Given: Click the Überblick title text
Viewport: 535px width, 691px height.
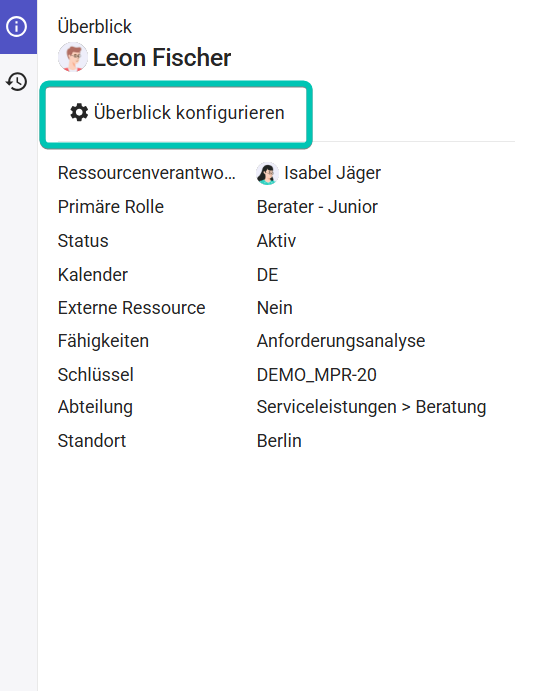Looking at the screenshot, I should click(95, 26).
